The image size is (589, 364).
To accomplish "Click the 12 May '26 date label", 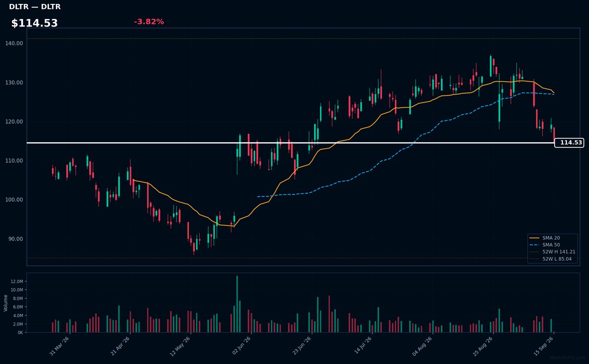I will [180, 346].
